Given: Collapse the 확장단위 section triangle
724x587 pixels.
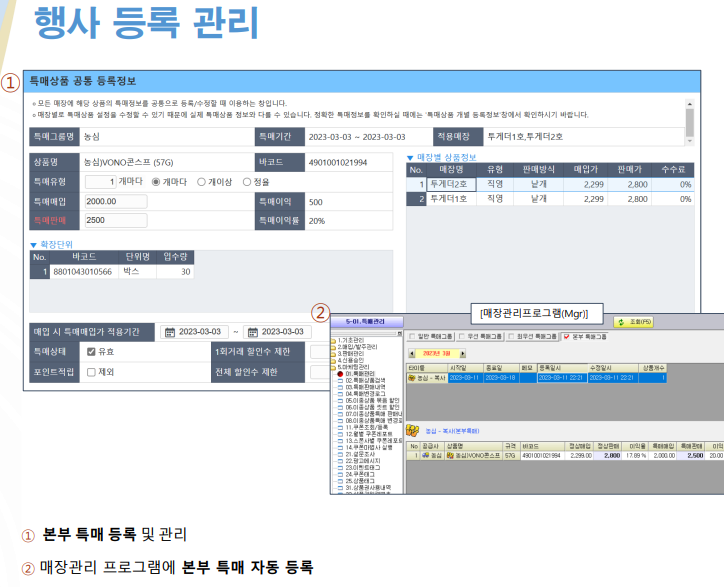Looking at the screenshot, I should [33, 245].
